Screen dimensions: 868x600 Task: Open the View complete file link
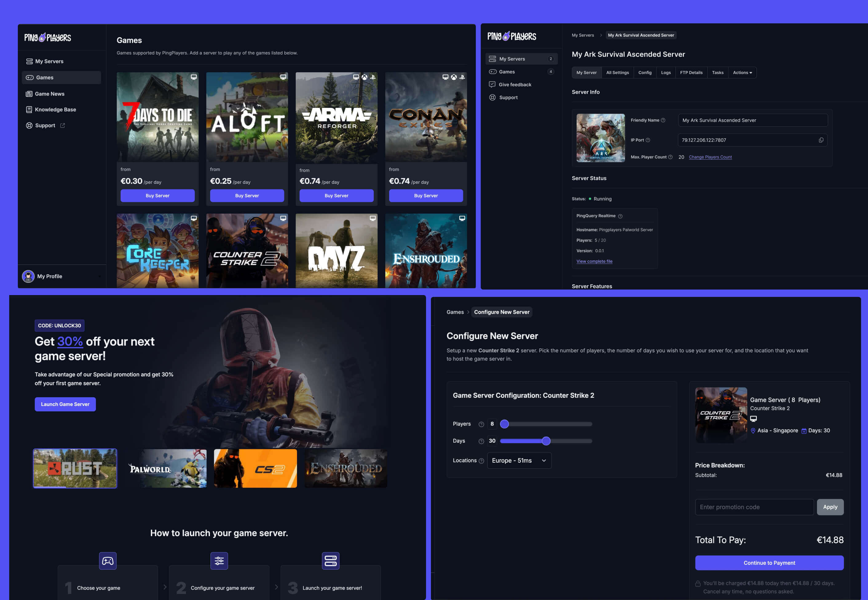pos(594,261)
